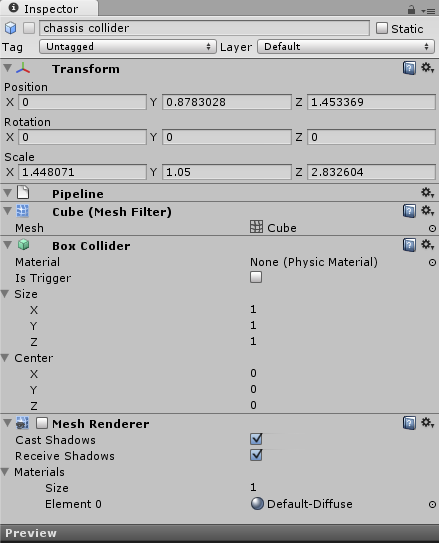Click the None (Physic Material) field
439x543 pixels.
pyautogui.click(x=314, y=262)
